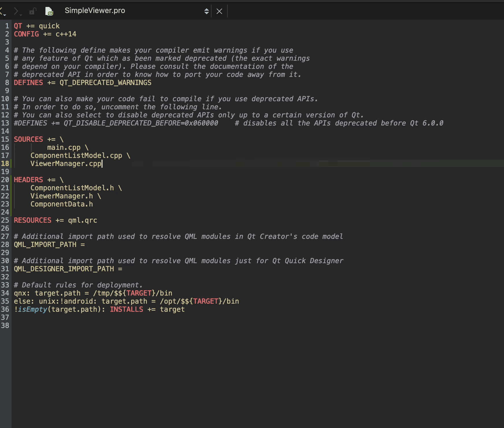
Task: Toggle the file write-lock icon
Action: click(32, 11)
